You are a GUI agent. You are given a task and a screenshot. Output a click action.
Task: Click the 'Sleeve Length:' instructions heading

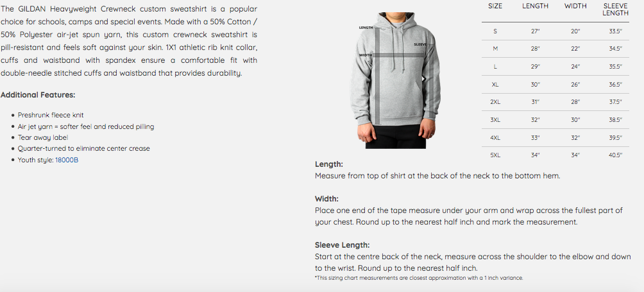tap(342, 245)
